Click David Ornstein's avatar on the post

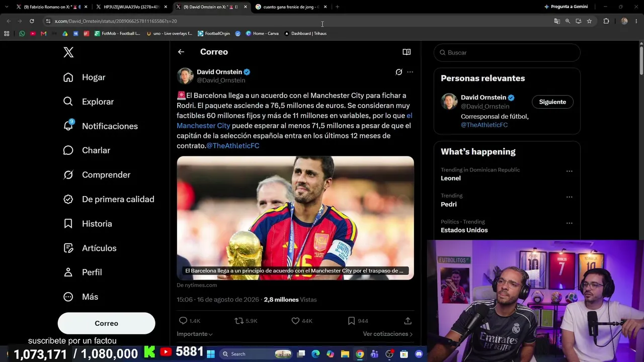click(x=185, y=76)
